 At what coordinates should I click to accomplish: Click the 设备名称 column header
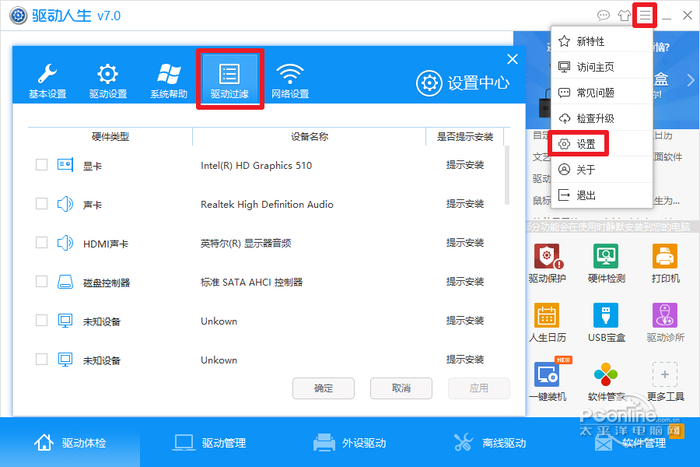coord(309,137)
